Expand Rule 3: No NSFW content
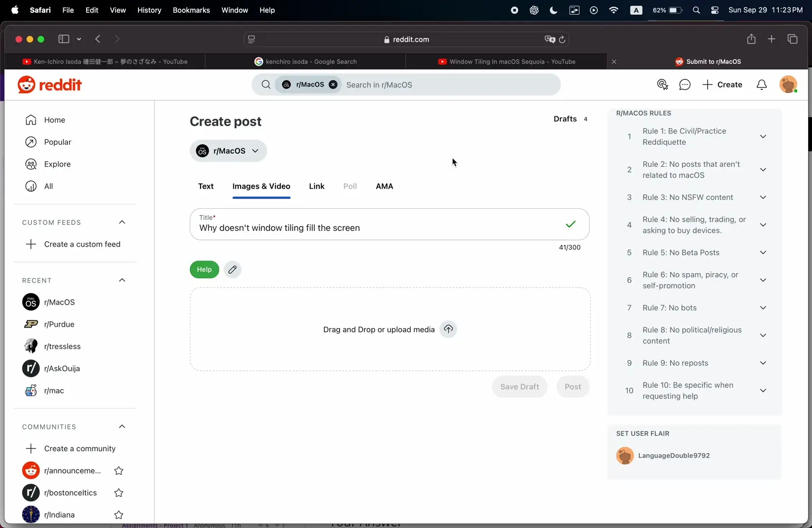Image resolution: width=812 pixels, height=528 pixels. tap(763, 198)
